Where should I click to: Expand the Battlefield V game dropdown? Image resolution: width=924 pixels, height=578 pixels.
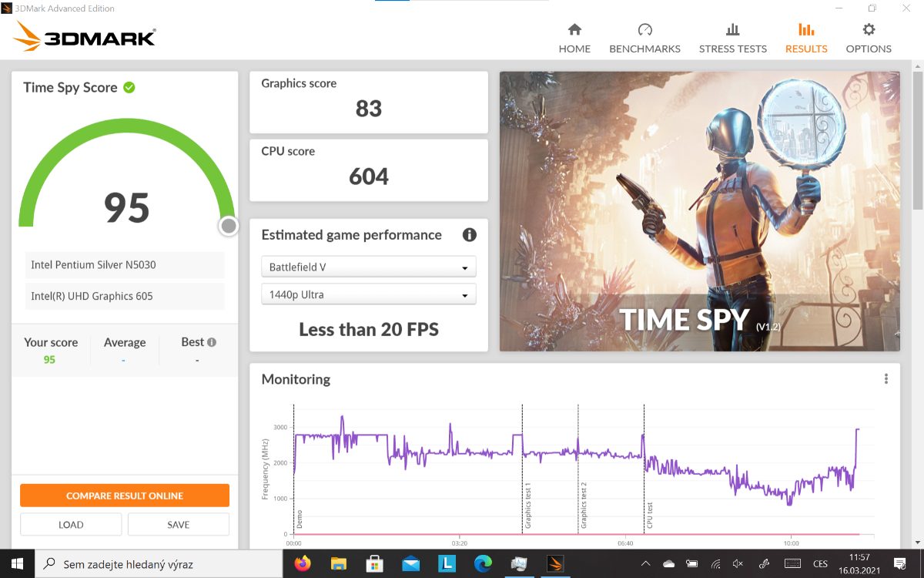click(x=369, y=267)
